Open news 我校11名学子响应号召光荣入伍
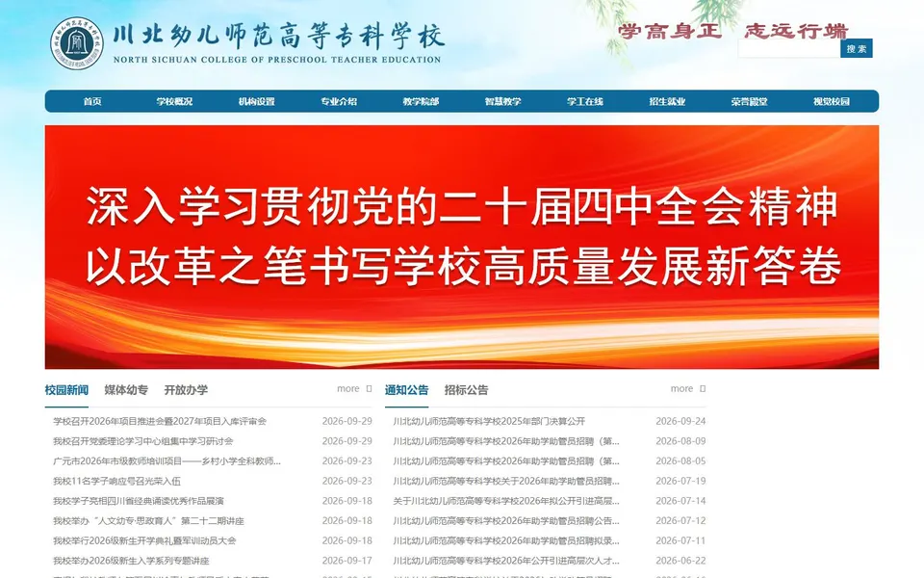924x578 pixels. click(x=116, y=482)
